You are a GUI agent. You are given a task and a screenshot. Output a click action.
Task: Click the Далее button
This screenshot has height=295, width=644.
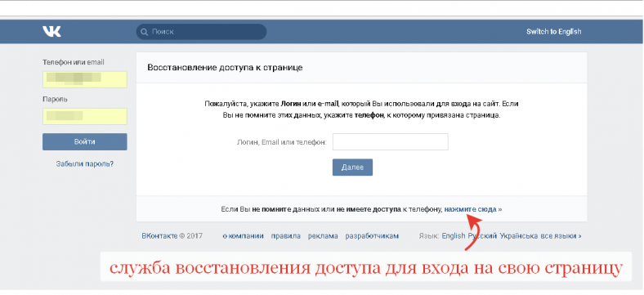click(352, 168)
